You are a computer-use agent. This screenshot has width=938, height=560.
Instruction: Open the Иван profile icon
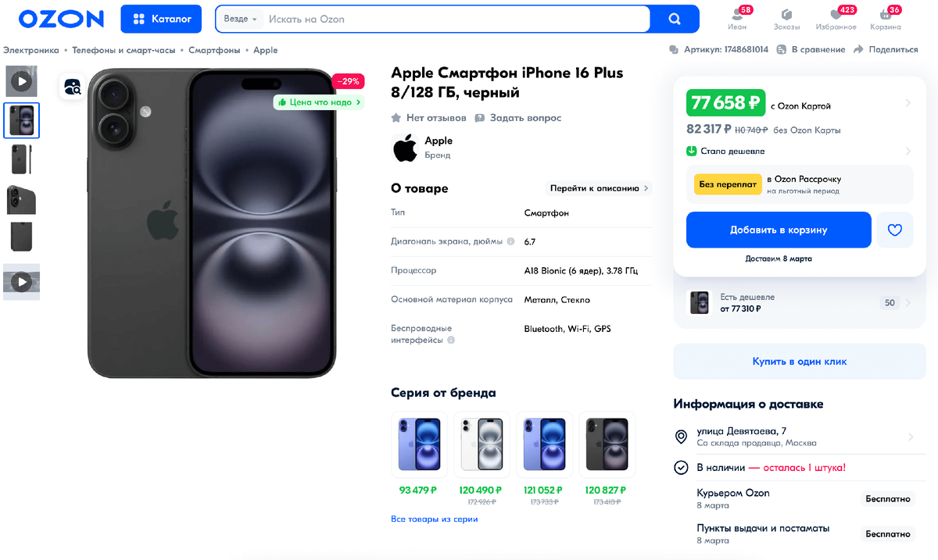coord(736,17)
